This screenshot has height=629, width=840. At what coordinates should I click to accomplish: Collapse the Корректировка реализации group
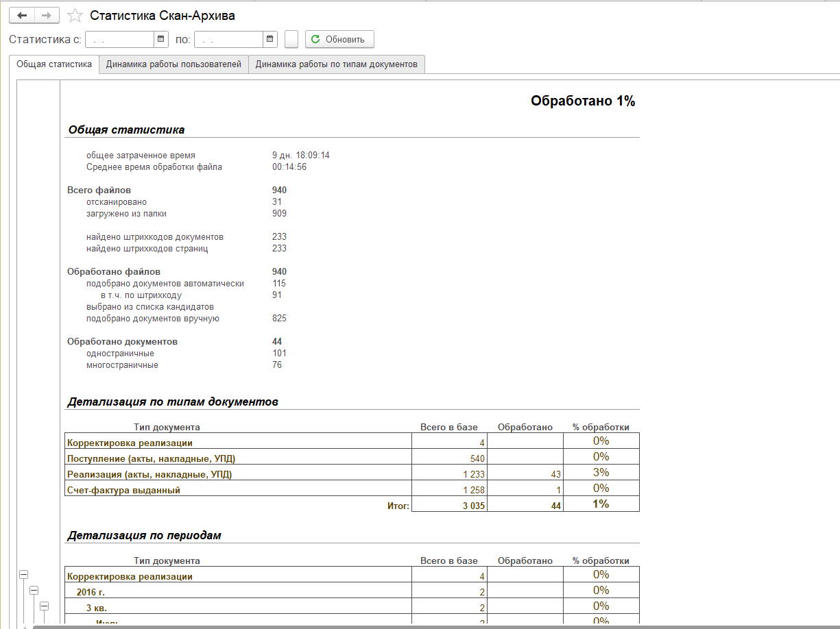point(23,575)
